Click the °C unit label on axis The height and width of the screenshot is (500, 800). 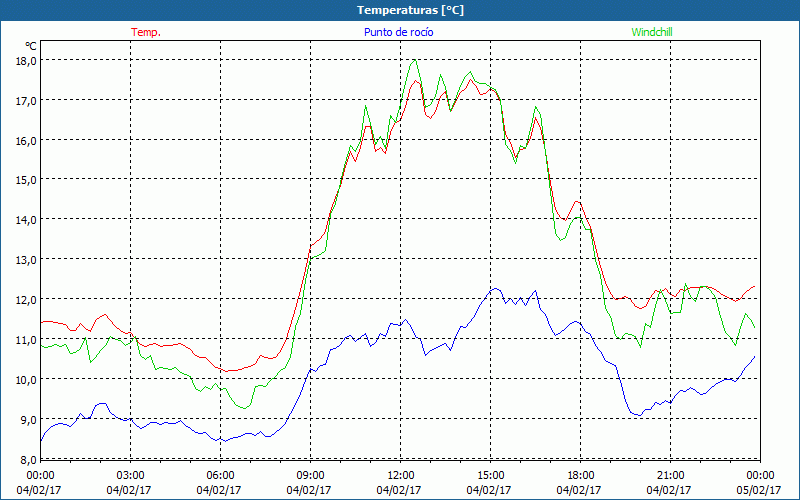click(31, 46)
